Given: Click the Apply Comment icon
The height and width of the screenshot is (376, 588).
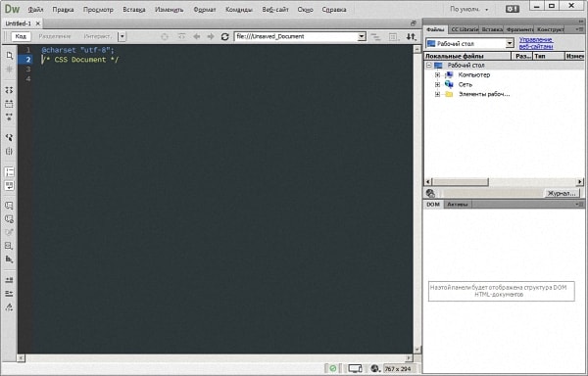Looking at the screenshot, I should (9, 206).
